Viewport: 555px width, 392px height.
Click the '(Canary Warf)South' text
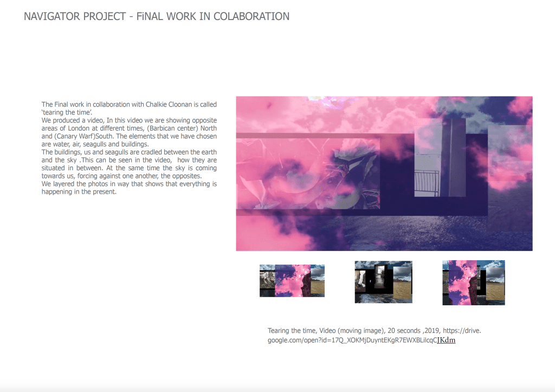[x=82, y=136]
